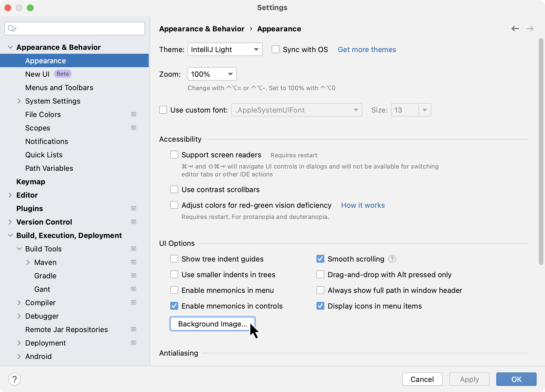The image size is (545, 392).
Task: Expand the Editor section
Action: click(9, 195)
